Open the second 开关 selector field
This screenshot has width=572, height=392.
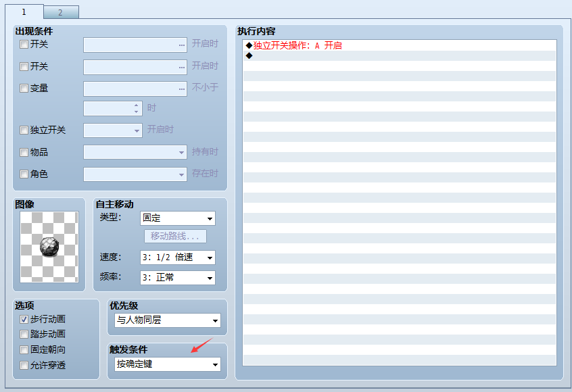[135, 67]
